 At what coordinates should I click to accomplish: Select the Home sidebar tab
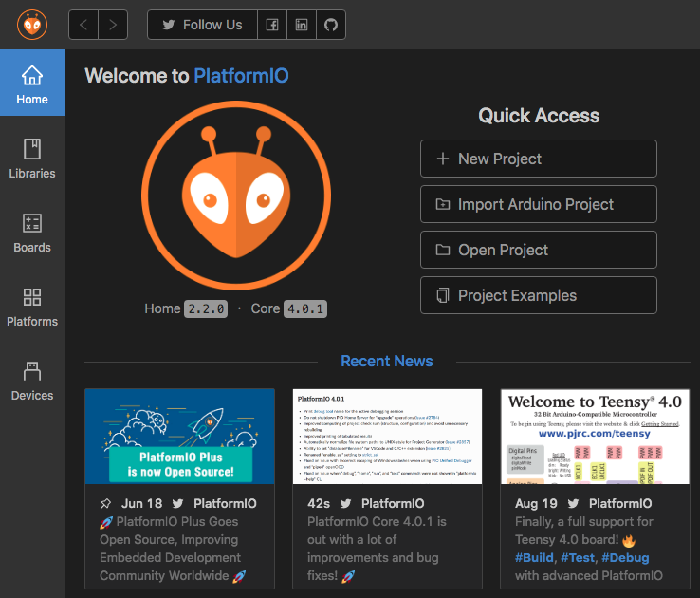32,84
